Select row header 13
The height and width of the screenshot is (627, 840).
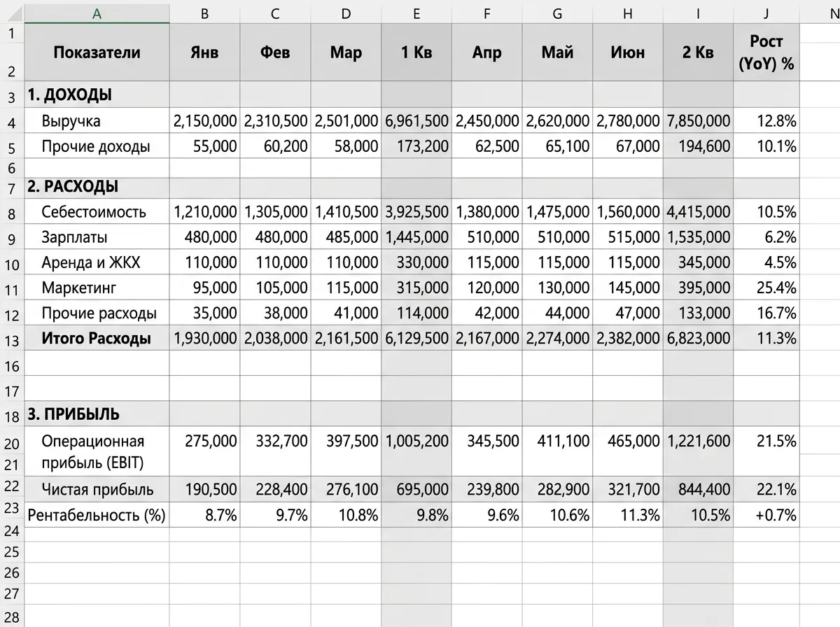[x=13, y=339]
